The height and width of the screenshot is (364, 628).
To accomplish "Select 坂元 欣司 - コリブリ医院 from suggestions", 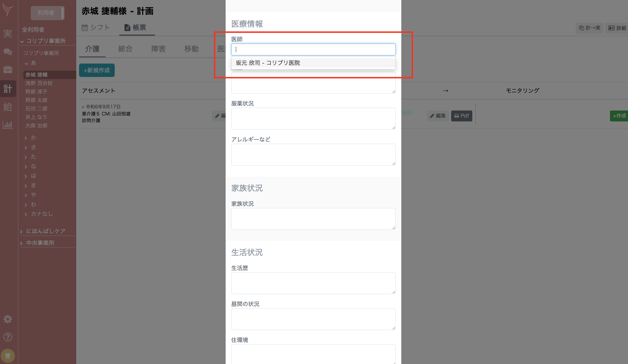I will pos(313,63).
